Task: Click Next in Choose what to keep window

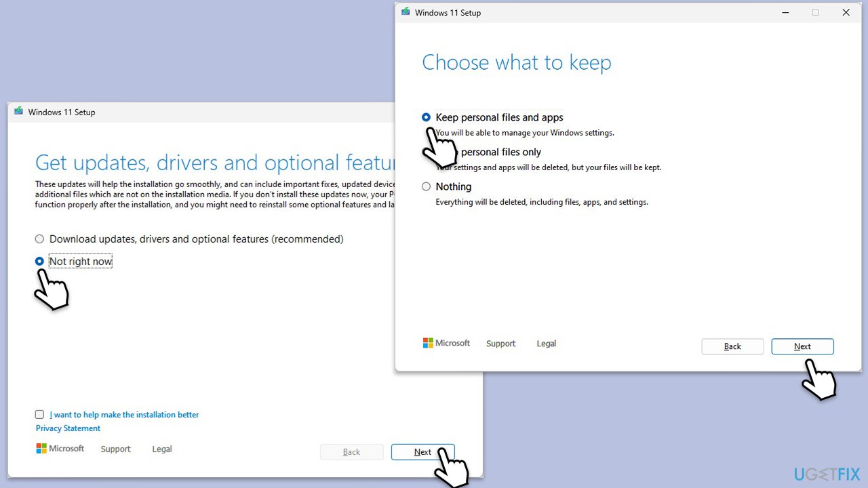Action: 802,346
